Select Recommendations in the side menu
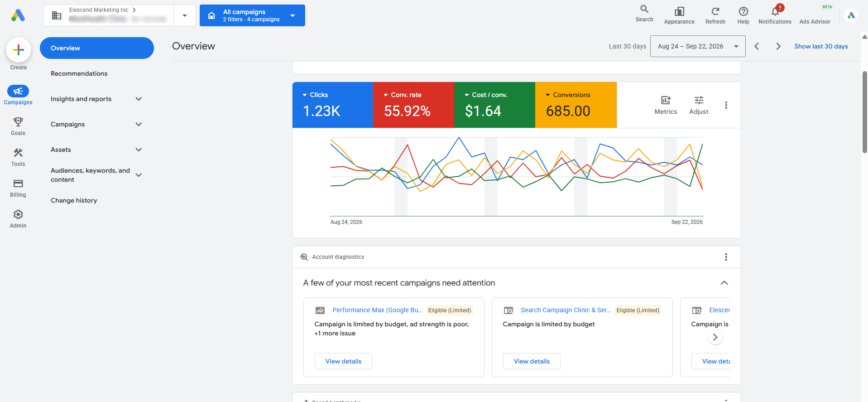Viewport: 868px width, 402px height. [79, 73]
